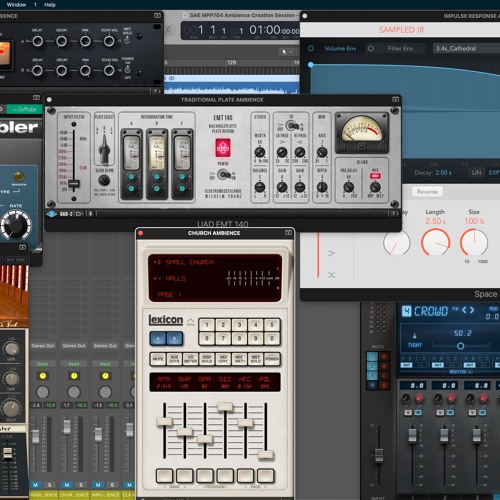500x500 pixels.
Task: Toggle the Filter Env power icon
Action: 371,48
